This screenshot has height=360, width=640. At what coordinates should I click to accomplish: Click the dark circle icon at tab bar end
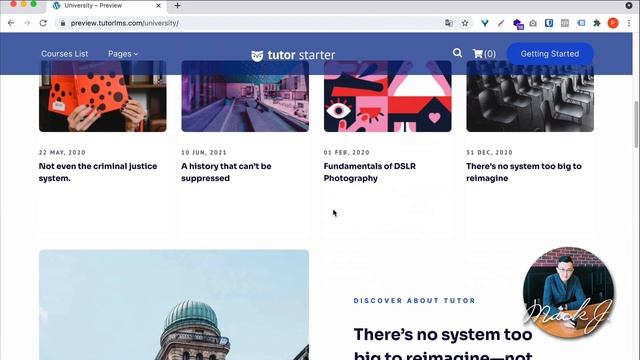(629, 5)
